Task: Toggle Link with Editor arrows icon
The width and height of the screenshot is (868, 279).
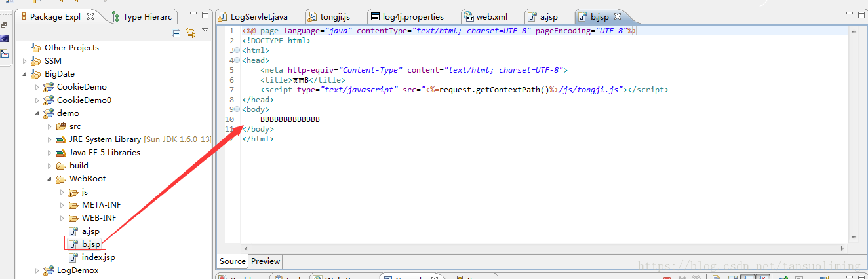Action: coord(191,33)
